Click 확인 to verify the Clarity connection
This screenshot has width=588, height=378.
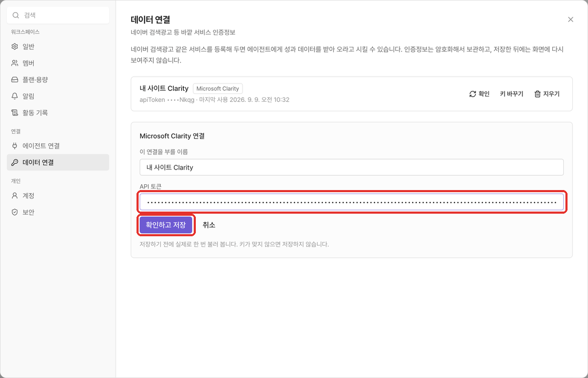click(x=479, y=94)
